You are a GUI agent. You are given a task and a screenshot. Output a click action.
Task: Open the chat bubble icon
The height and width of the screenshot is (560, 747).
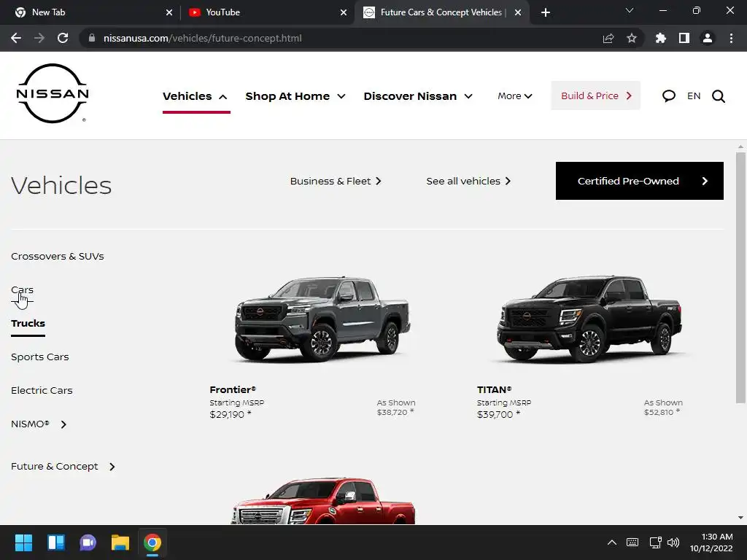(x=668, y=96)
